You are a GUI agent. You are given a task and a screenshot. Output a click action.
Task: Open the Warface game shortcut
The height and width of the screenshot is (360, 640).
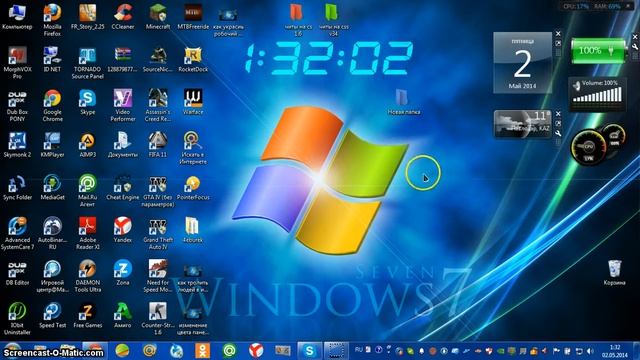[x=193, y=102]
